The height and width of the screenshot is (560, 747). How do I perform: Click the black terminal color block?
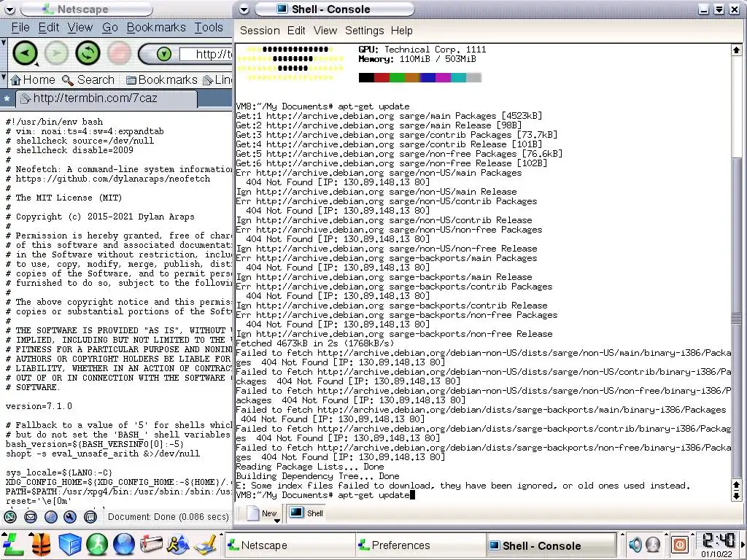pyautogui.click(x=366, y=77)
